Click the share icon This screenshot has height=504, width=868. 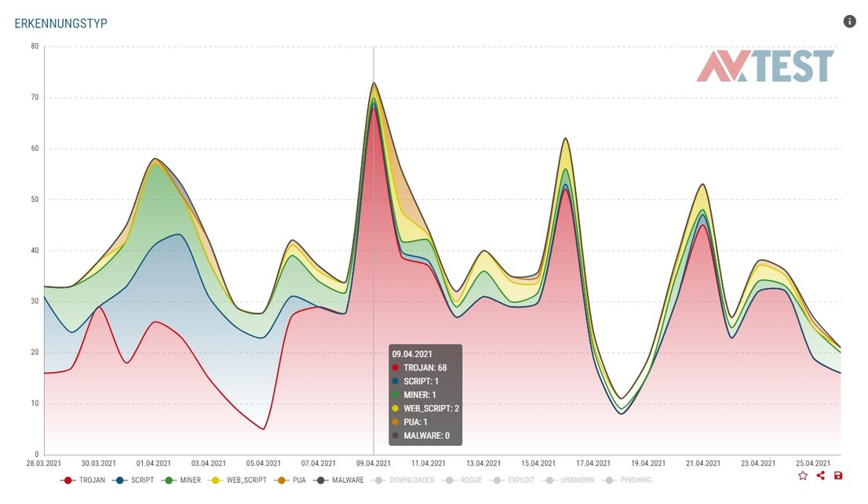pos(819,475)
